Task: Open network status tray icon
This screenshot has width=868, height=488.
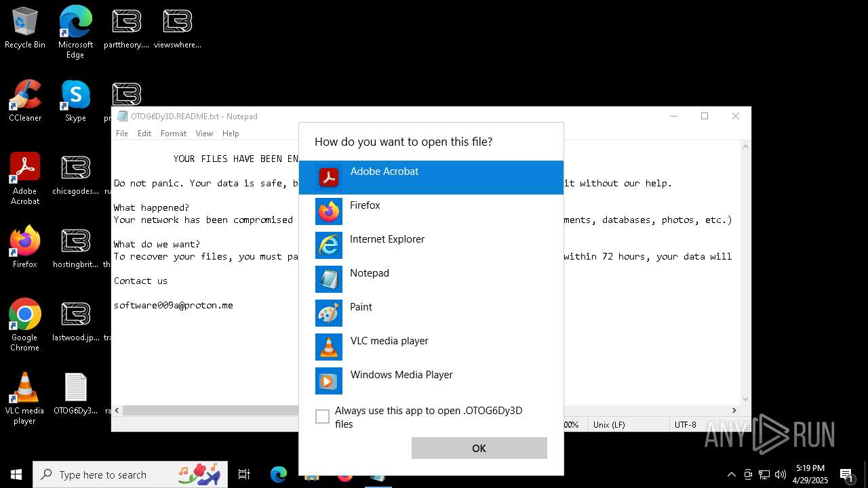Action: pyautogui.click(x=764, y=474)
